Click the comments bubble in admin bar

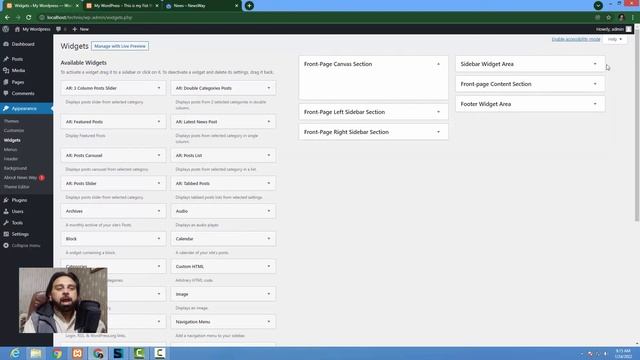click(58, 29)
